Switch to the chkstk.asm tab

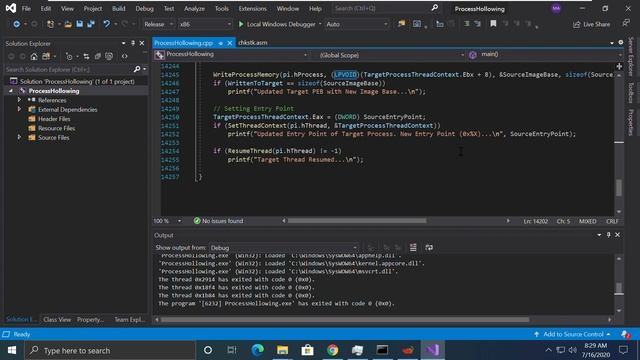(x=253, y=43)
